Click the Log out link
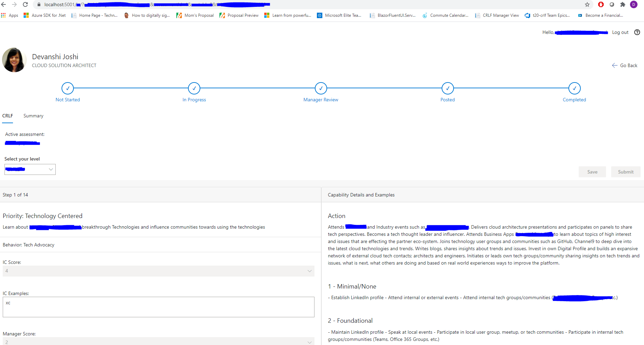 pos(620,32)
